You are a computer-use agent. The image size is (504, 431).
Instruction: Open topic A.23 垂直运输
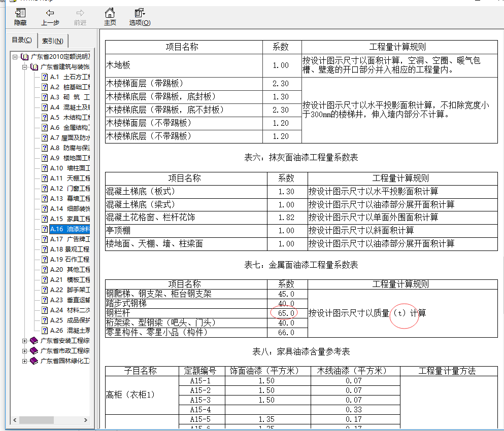[70, 300]
